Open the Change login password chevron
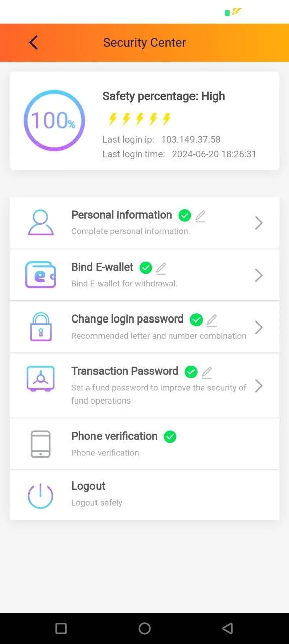 click(259, 327)
